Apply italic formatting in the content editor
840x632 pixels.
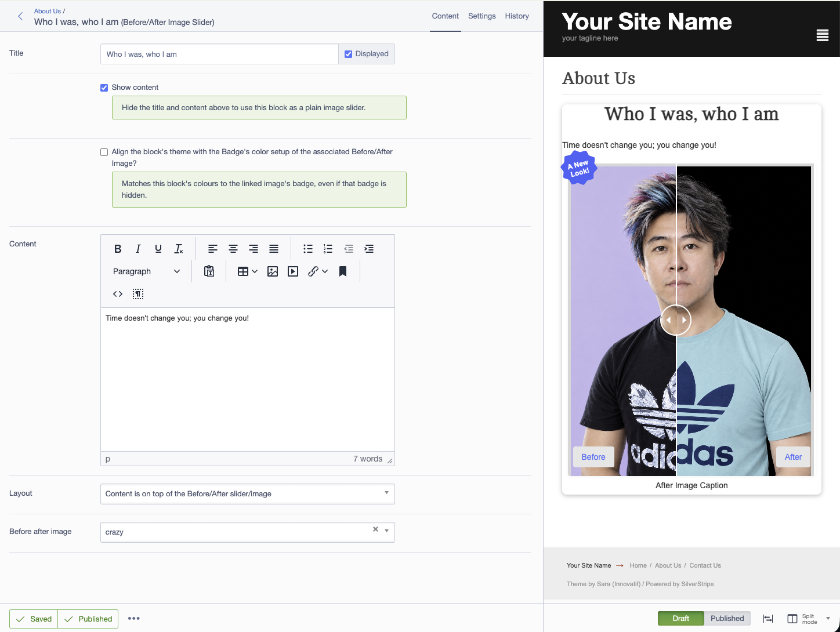click(x=138, y=249)
